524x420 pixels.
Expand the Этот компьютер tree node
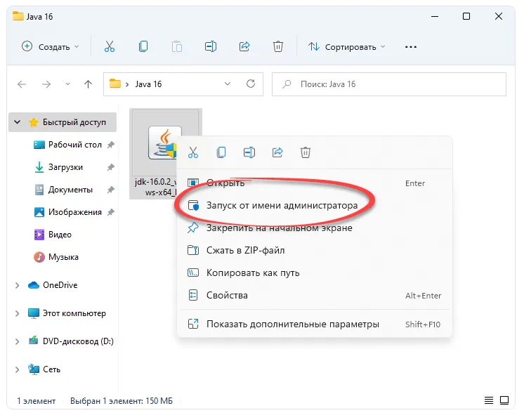point(18,313)
